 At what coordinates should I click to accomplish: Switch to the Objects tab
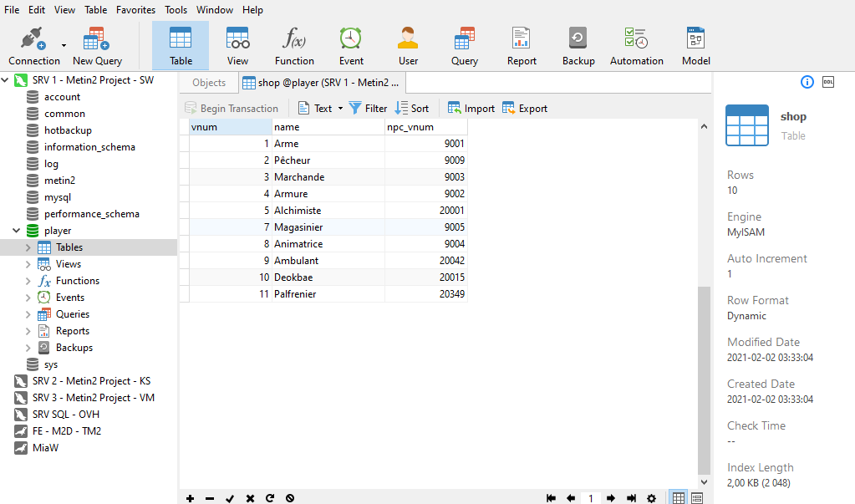click(209, 83)
